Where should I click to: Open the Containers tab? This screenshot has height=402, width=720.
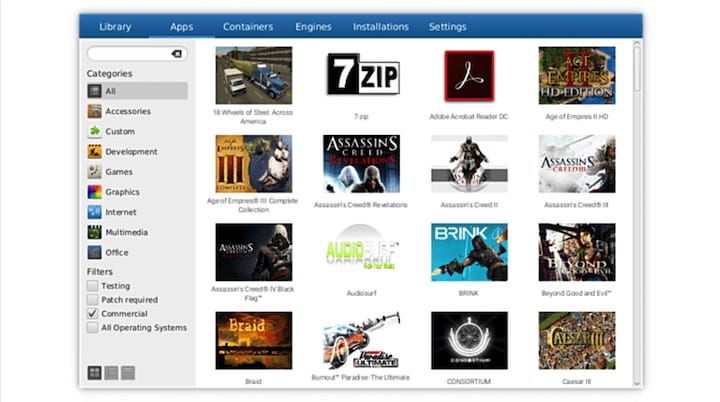[x=248, y=27]
